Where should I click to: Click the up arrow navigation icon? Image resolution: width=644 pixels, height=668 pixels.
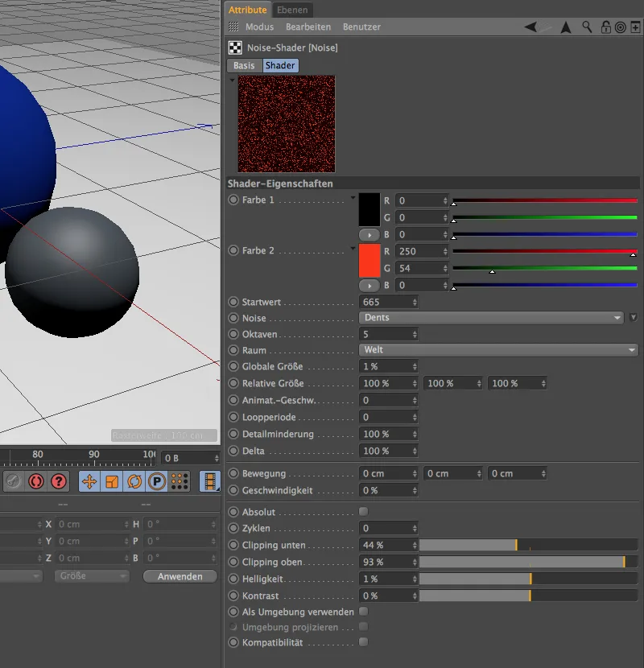[566, 27]
